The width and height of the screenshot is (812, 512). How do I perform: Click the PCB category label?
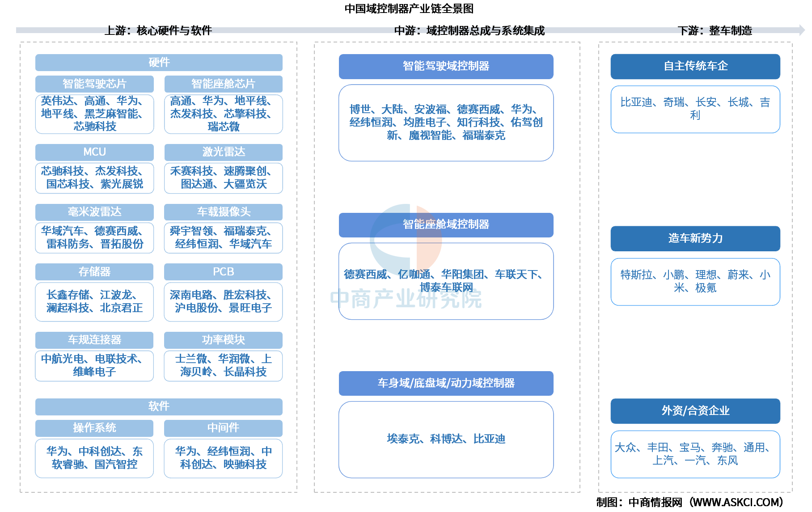(x=224, y=272)
